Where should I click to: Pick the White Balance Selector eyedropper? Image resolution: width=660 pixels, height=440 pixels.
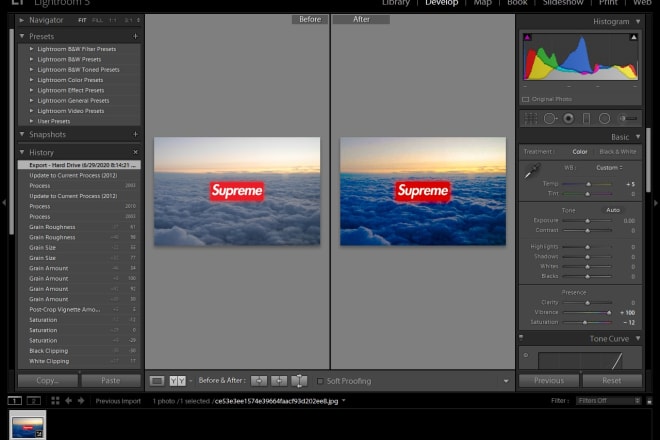[532, 171]
